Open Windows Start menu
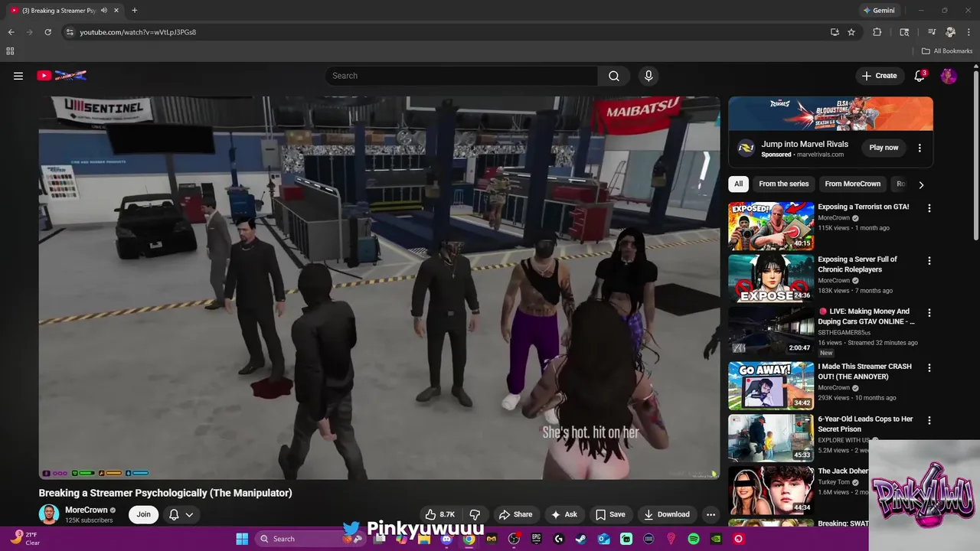Viewport: 980px width, 551px height. click(242, 539)
